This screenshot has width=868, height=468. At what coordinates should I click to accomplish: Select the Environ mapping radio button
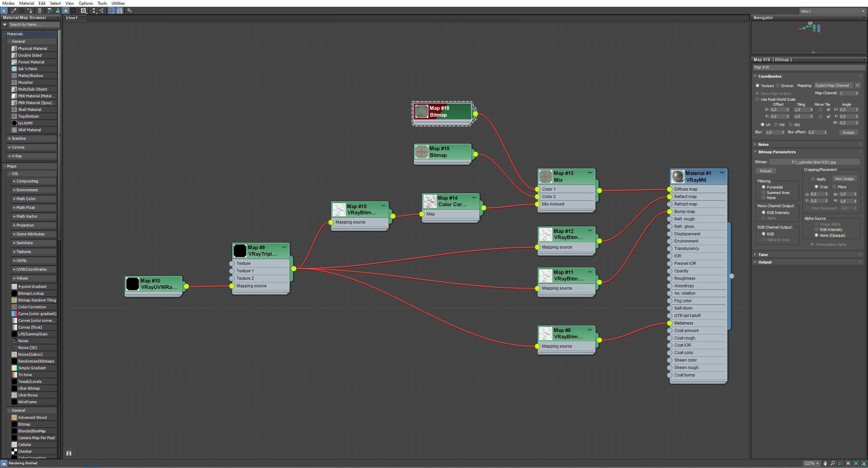[778, 86]
